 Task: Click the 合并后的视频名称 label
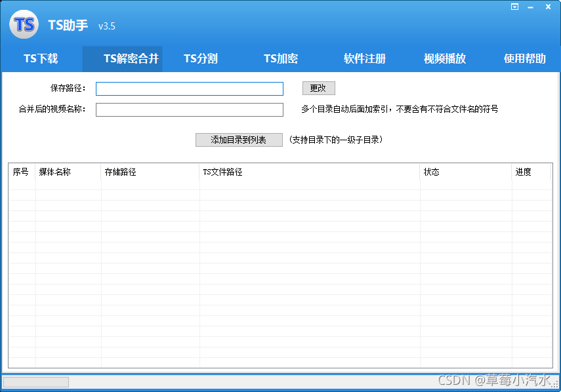click(x=52, y=109)
